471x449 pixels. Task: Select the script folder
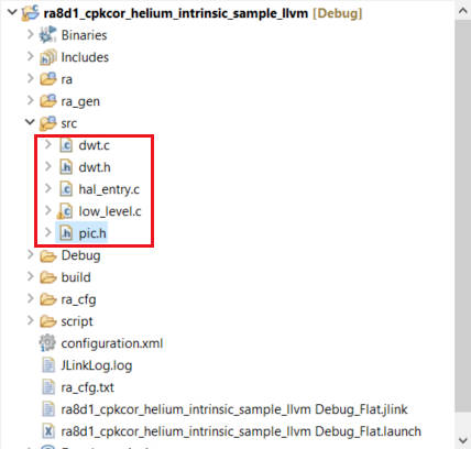(77, 321)
